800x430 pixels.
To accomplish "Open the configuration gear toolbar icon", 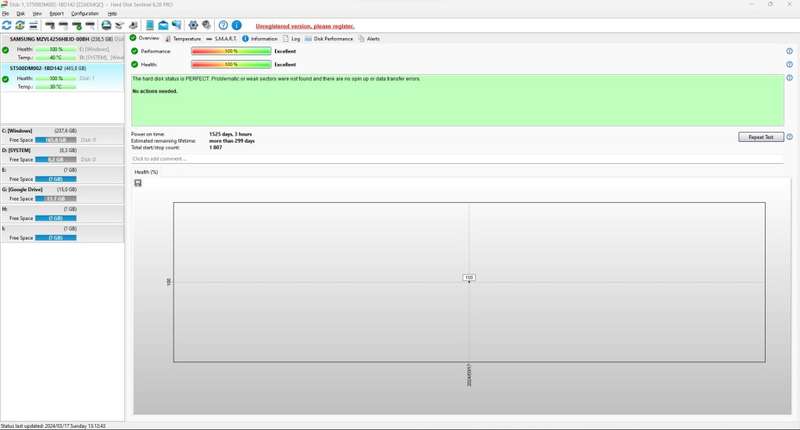I will (x=193, y=25).
